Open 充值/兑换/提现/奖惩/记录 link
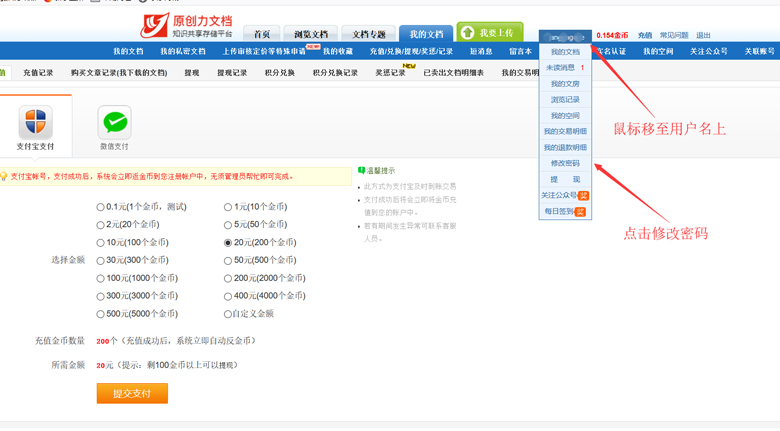This screenshot has height=431, width=780. (411, 51)
